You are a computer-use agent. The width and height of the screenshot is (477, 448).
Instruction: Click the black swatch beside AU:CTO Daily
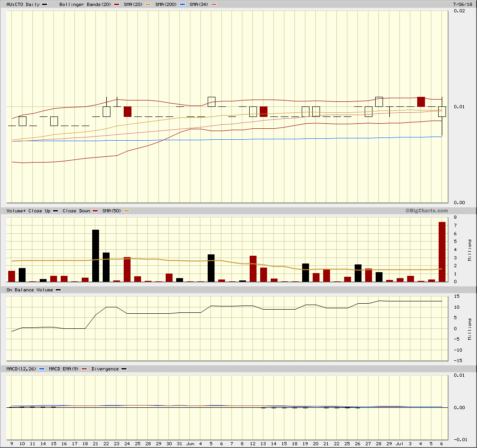tap(44, 5)
